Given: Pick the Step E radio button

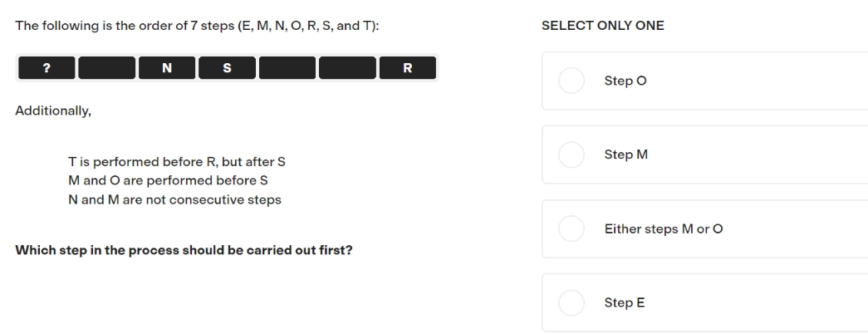Looking at the screenshot, I should pyautogui.click(x=571, y=303).
